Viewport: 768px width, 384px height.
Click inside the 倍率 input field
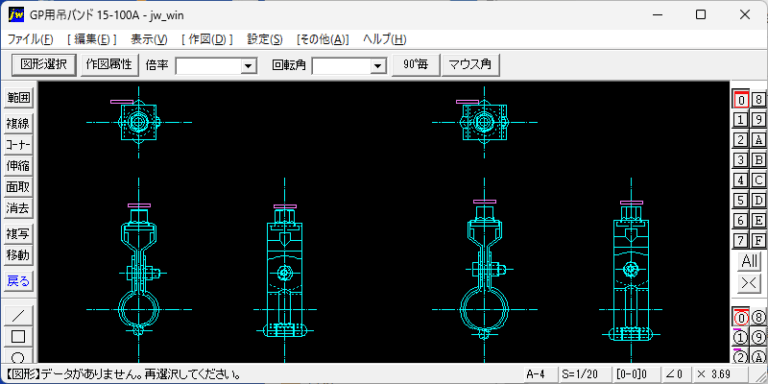point(209,65)
